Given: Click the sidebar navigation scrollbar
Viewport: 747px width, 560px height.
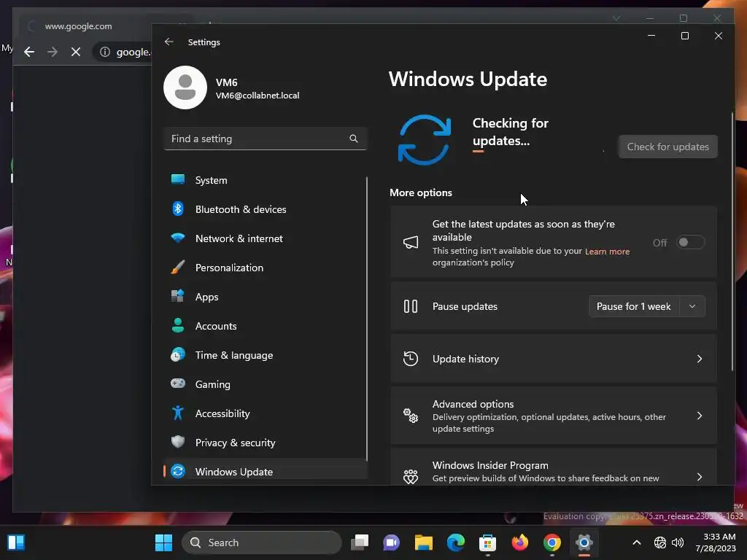Looking at the screenshot, I should [x=366, y=319].
